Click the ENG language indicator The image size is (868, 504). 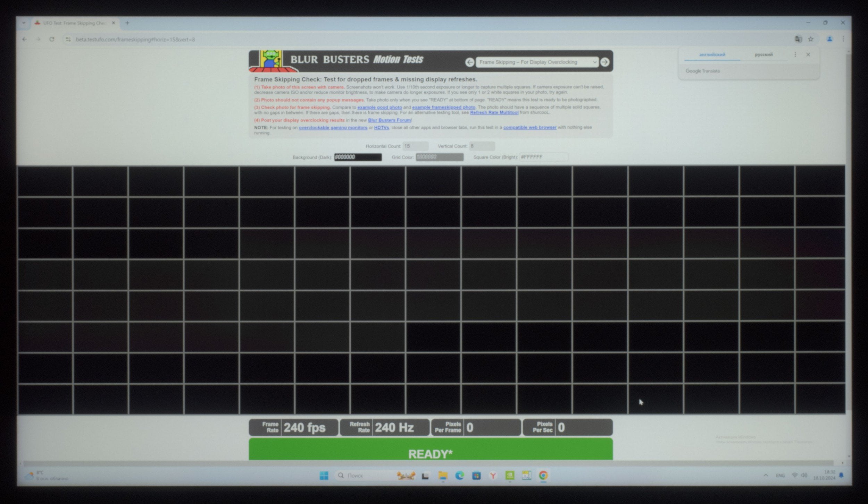click(780, 476)
